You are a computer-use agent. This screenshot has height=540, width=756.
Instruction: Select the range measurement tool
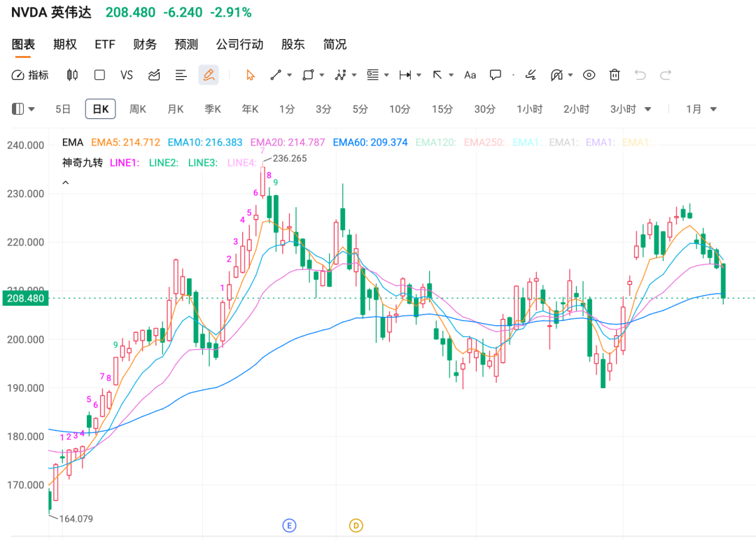click(405, 75)
